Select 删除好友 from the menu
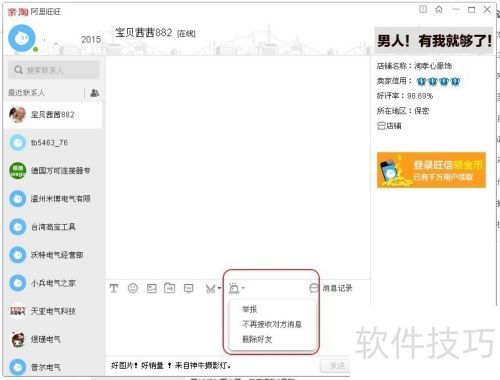The height and width of the screenshot is (380, 500). pos(257,339)
